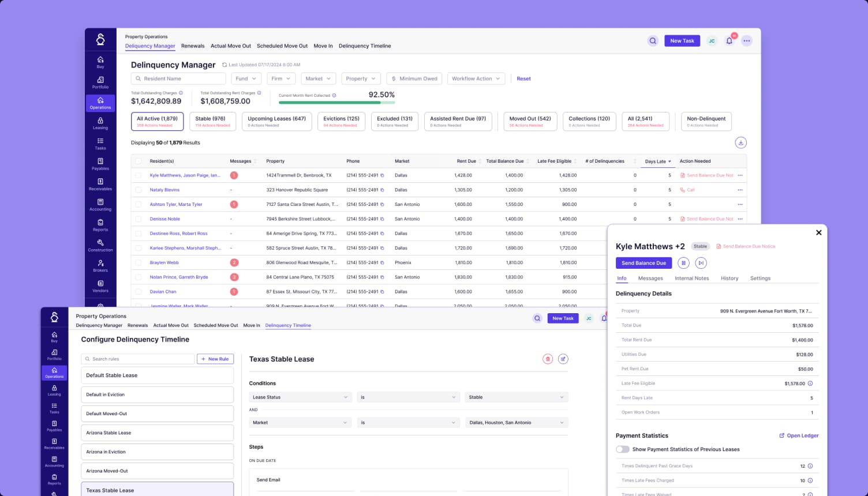Open the search icon in the top bar
This screenshot has width=868, height=496.
652,41
